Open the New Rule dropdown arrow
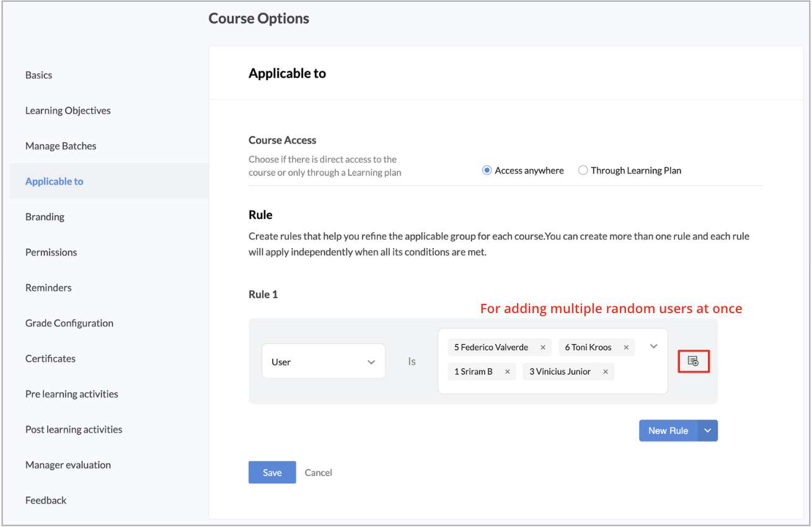 tap(707, 431)
